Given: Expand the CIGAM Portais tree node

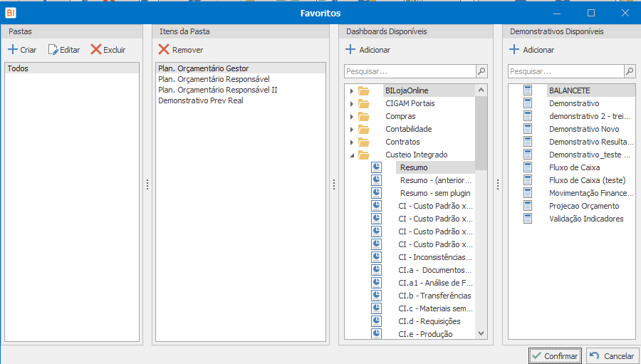Looking at the screenshot, I should (x=351, y=104).
